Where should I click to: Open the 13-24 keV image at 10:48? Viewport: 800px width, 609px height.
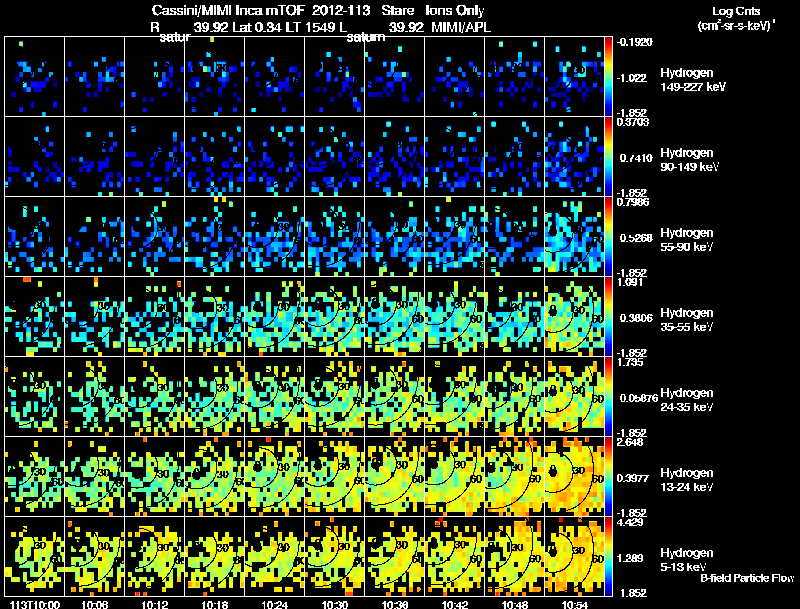[x=514, y=476]
